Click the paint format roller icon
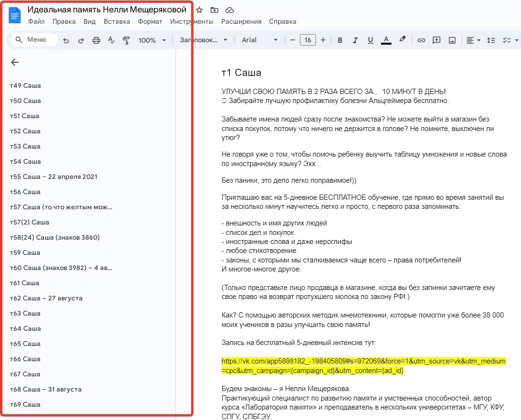This screenshot has height=420, width=521. click(126, 40)
